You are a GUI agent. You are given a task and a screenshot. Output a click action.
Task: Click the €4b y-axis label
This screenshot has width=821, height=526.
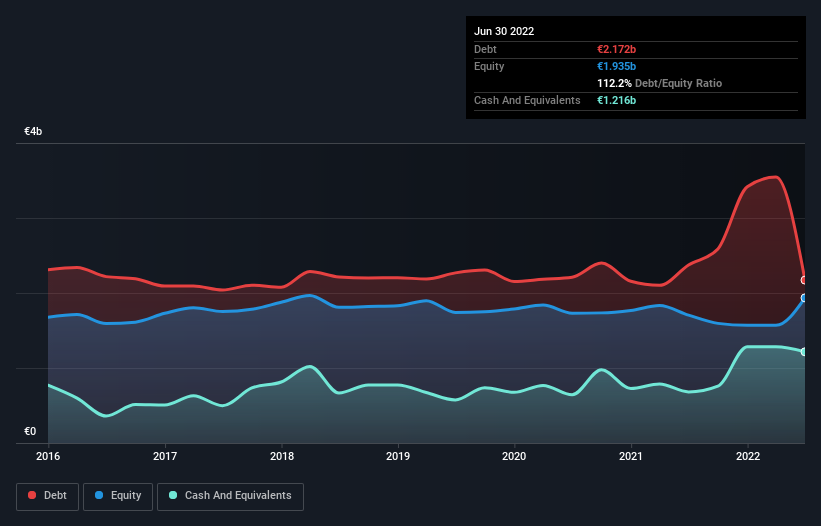(33, 131)
